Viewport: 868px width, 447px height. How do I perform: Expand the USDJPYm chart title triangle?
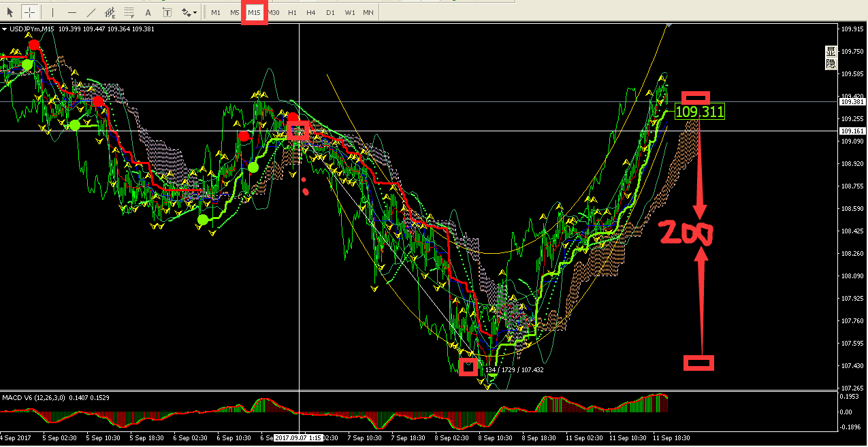pyautogui.click(x=5, y=29)
